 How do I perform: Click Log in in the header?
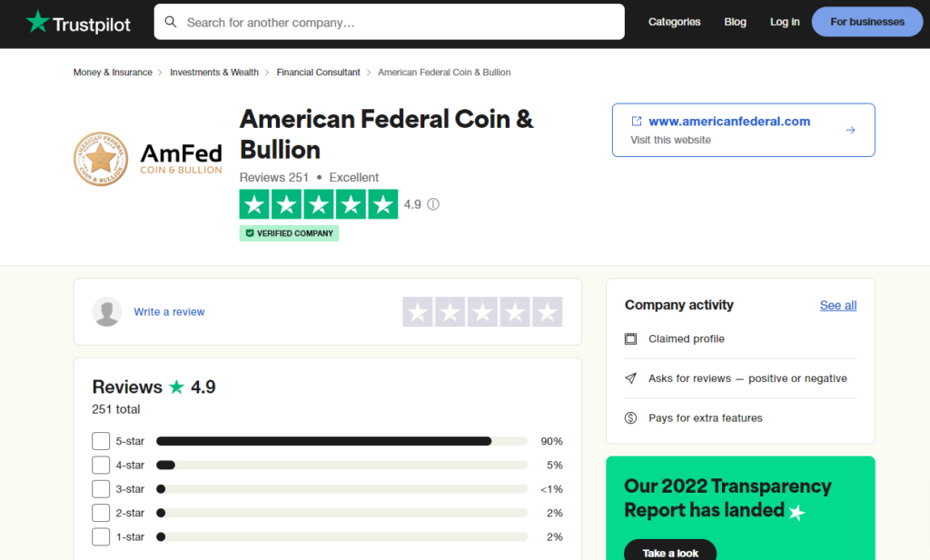point(785,22)
